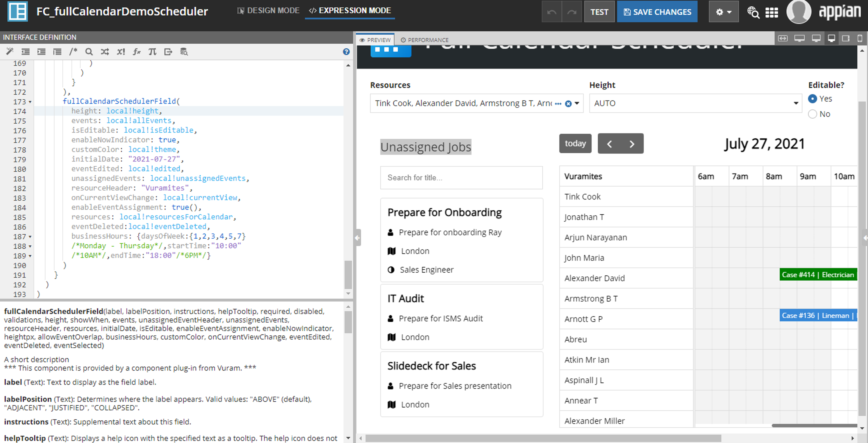Collapse the definition pane with the splitter arrow
This screenshot has height=443, width=868.
(357, 238)
